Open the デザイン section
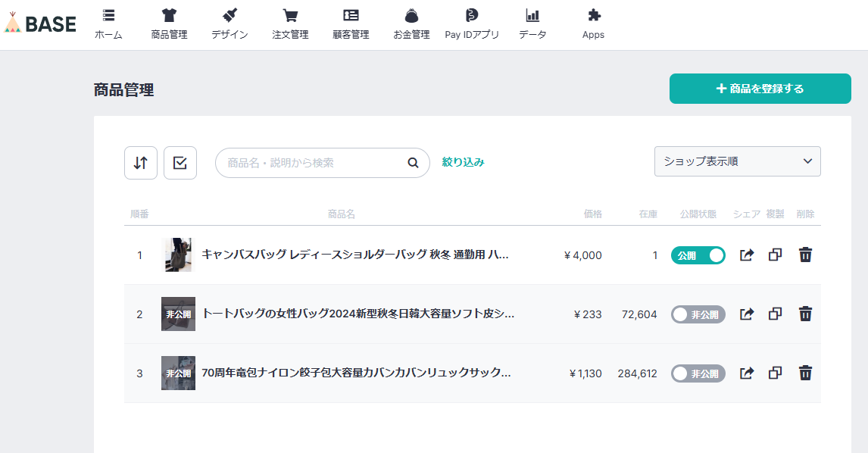 pyautogui.click(x=229, y=24)
